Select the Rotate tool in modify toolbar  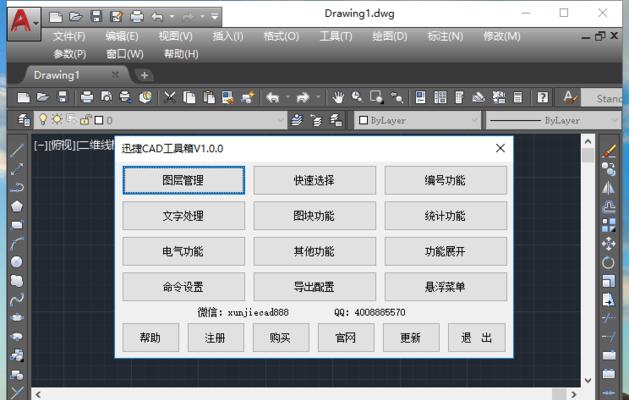pyautogui.click(x=609, y=263)
